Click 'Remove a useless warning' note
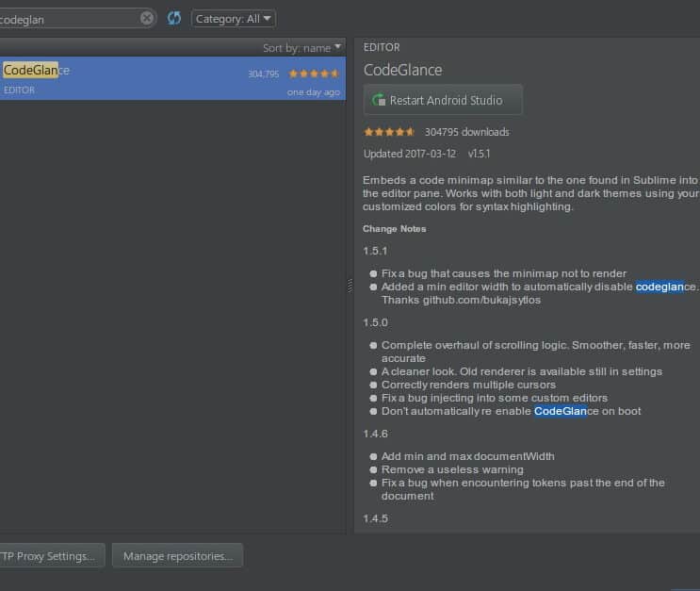Viewport: 700px width, 591px height. click(452, 469)
